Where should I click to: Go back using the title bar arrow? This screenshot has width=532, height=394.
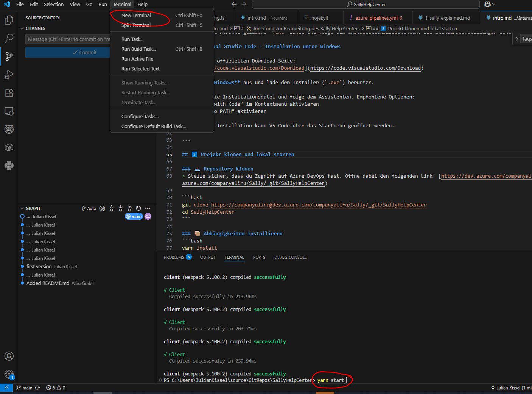(234, 4)
